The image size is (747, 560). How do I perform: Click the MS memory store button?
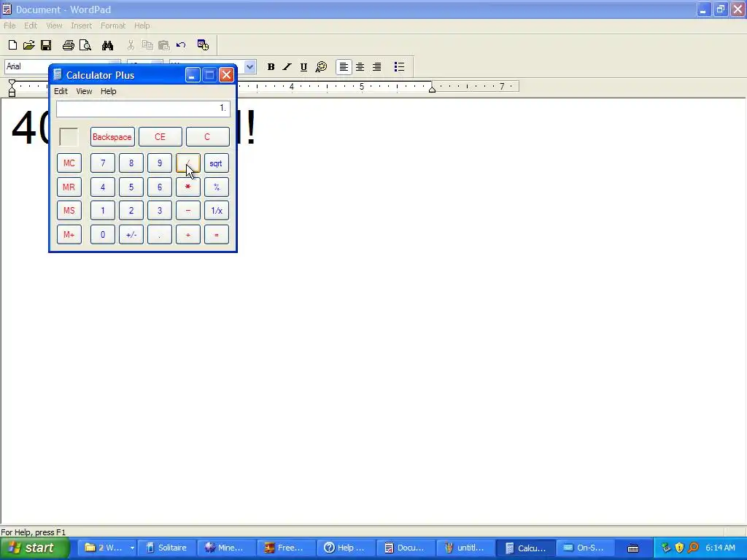pos(69,211)
